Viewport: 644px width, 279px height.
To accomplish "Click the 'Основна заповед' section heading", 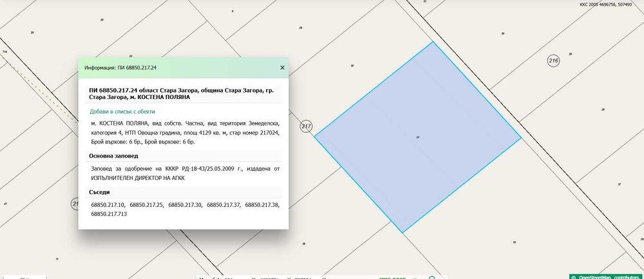I will point(113,156).
